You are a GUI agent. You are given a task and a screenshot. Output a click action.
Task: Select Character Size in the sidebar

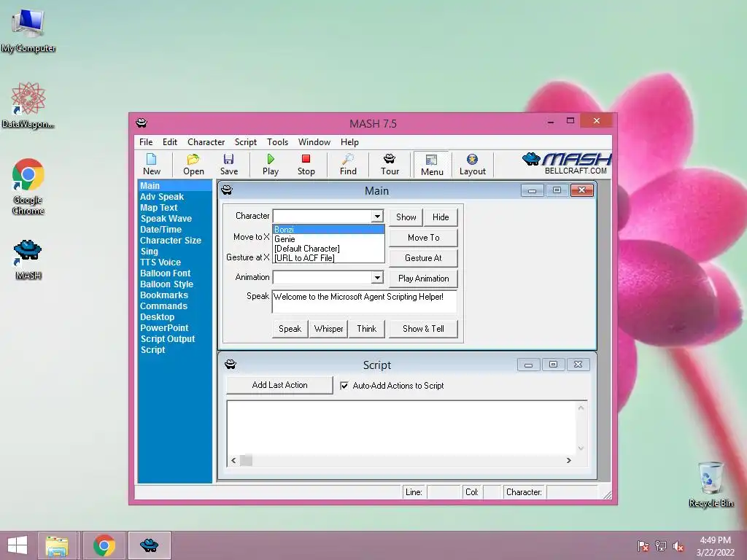pos(171,241)
